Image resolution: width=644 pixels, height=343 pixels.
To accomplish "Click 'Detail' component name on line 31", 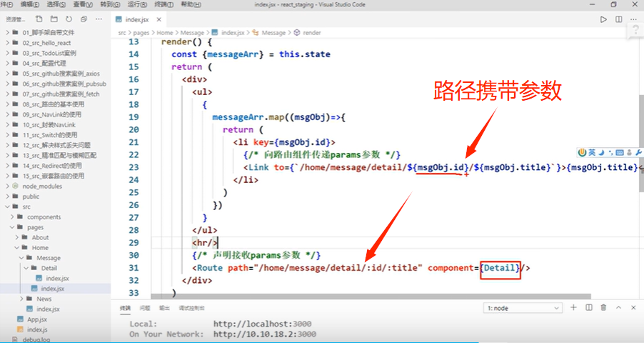I will tap(500, 268).
